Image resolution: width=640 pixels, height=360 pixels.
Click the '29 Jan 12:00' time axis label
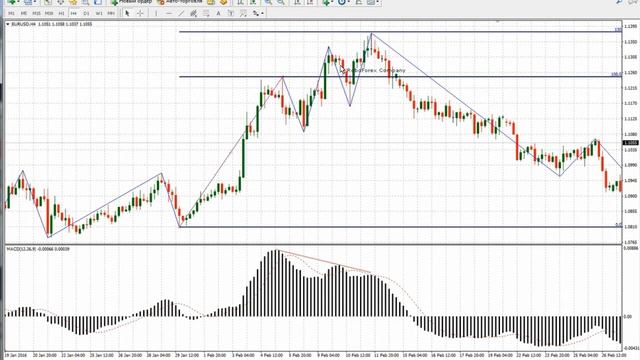pyautogui.click(x=187, y=356)
